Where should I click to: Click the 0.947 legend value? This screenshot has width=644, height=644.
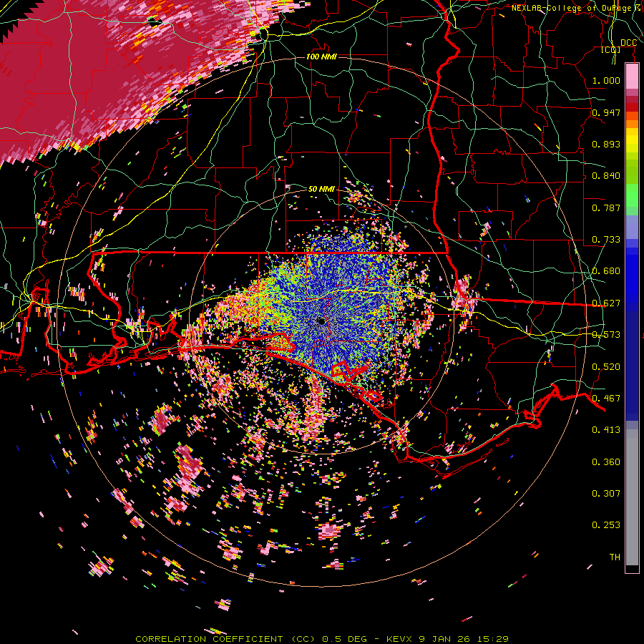coord(606,112)
